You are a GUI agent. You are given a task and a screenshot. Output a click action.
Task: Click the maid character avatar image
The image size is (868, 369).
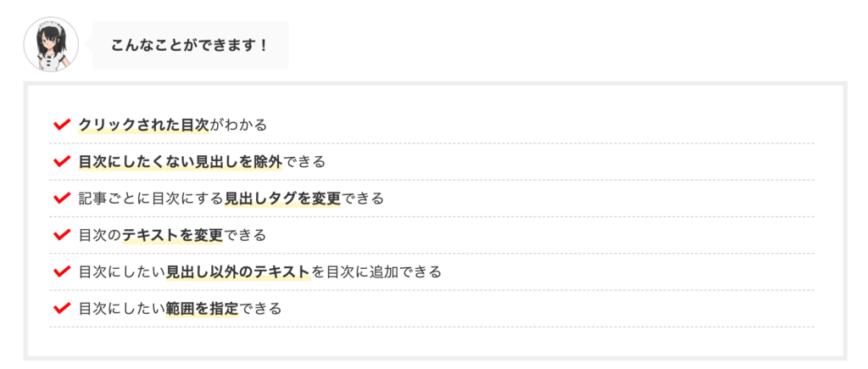click(51, 45)
